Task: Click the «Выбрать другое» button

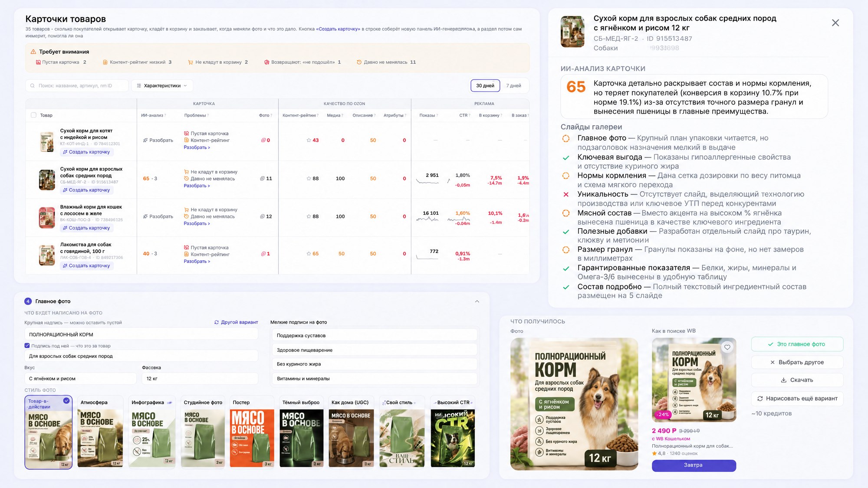Action: pos(797,362)
